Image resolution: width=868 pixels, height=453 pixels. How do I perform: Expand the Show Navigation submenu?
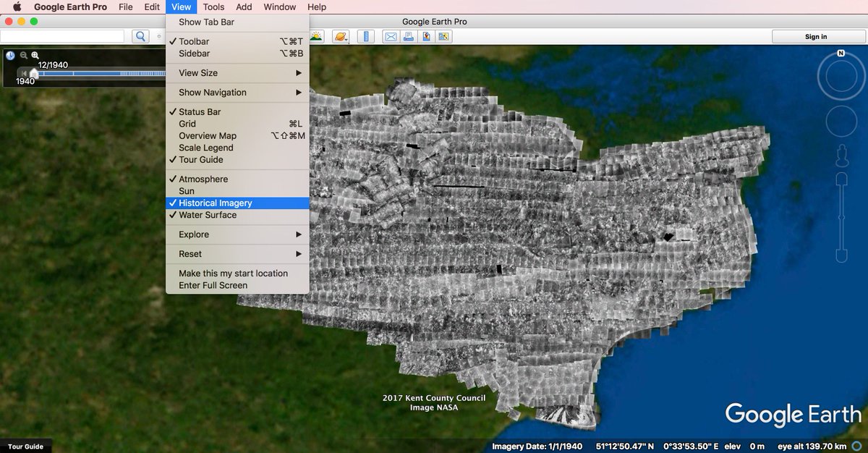tap(237, 93)
